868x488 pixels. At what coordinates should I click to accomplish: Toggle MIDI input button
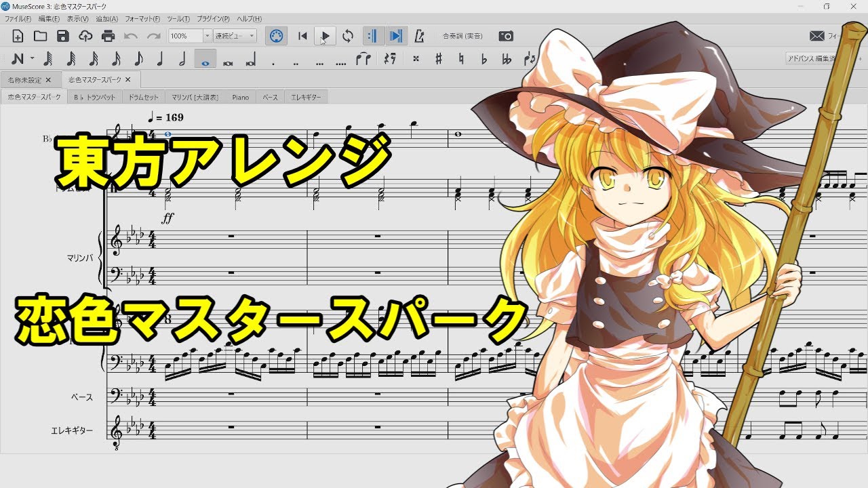pos(276,36)
